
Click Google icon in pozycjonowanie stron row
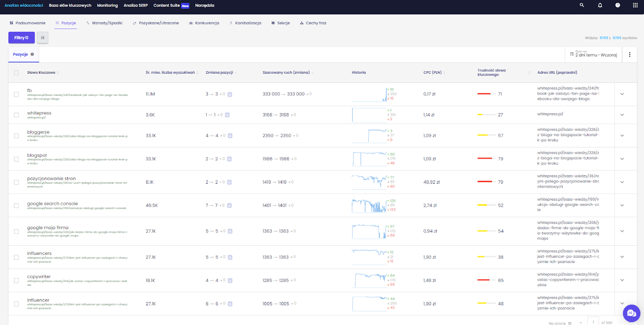[x=229, y=182]
